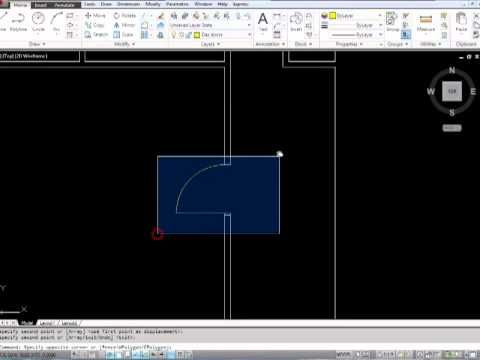
Task: Expand the Layers panel
Action: pos(210,44)
